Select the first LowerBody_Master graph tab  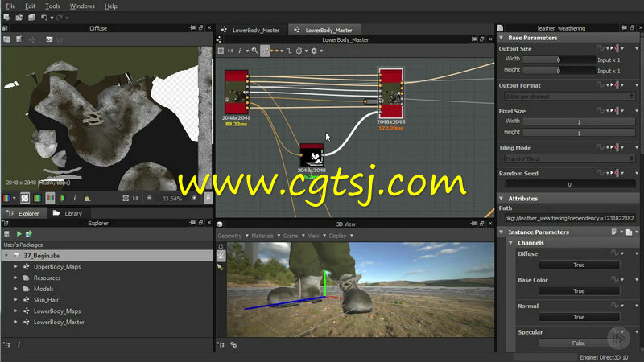251,30
